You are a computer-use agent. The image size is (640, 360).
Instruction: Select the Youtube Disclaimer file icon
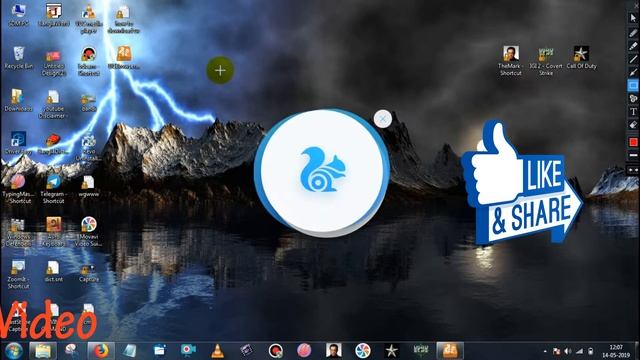53,104
